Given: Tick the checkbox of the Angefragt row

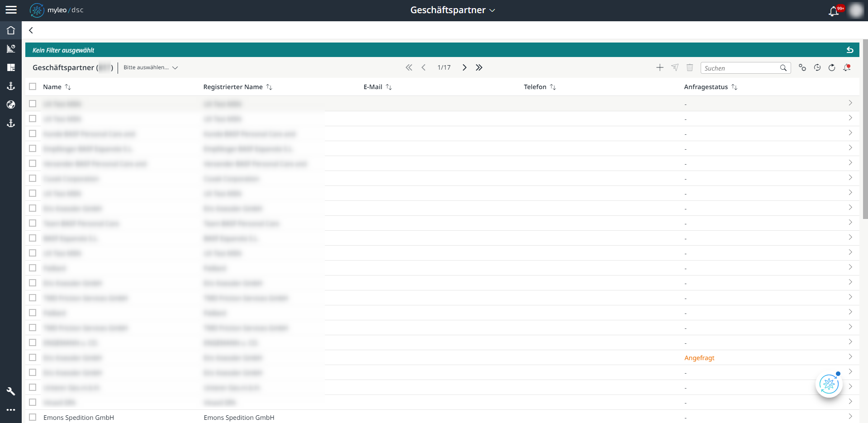Looking at the screenshot, I should point(33,357).
